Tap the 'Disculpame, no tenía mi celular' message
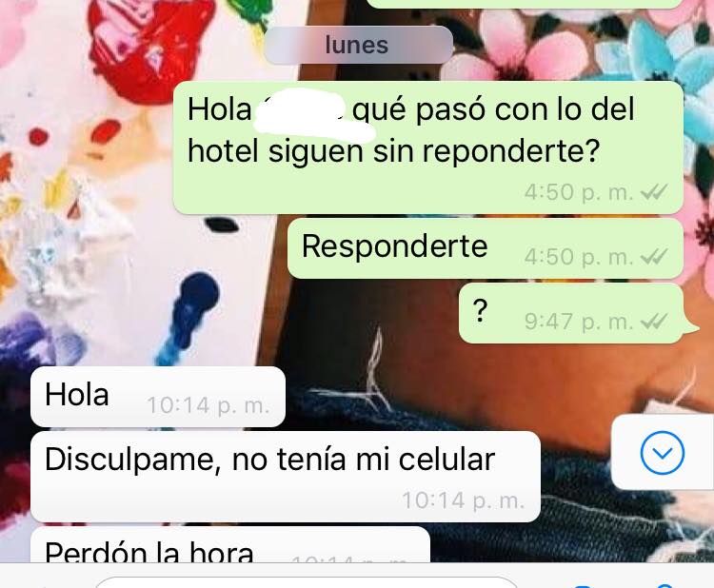The height and width of the screenshot is (588, 714). coord(285,477)
